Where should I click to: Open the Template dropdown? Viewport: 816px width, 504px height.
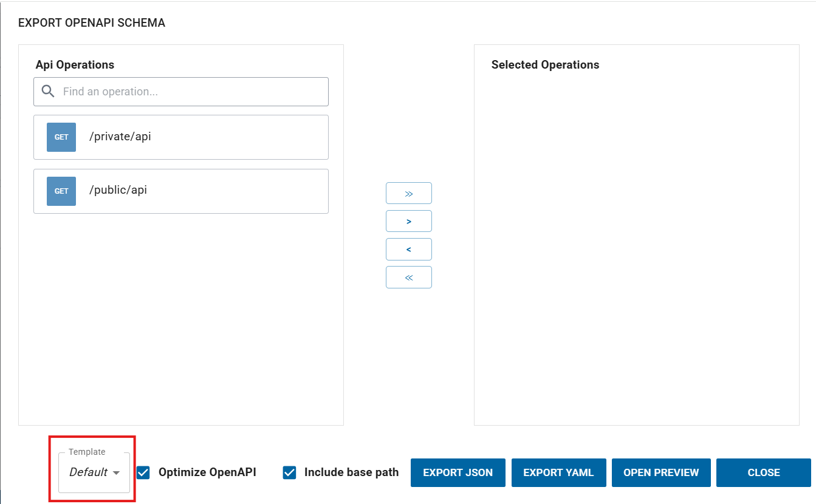coord(94,472)
